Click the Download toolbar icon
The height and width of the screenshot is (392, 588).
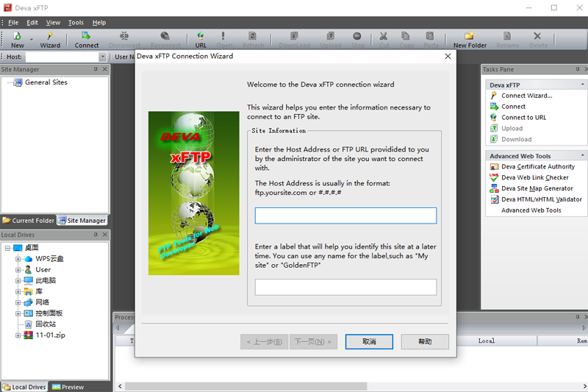[295, 40]
